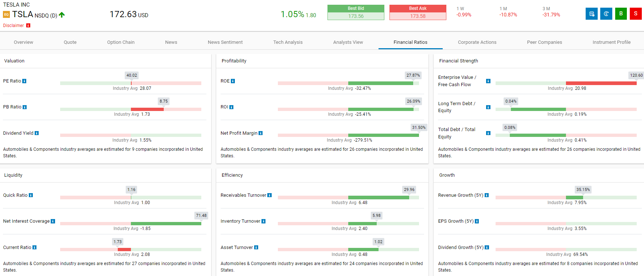The image size is (644, 276).
Task: Click the Receivables Turnover 29.96 value label
Action: 409,189
